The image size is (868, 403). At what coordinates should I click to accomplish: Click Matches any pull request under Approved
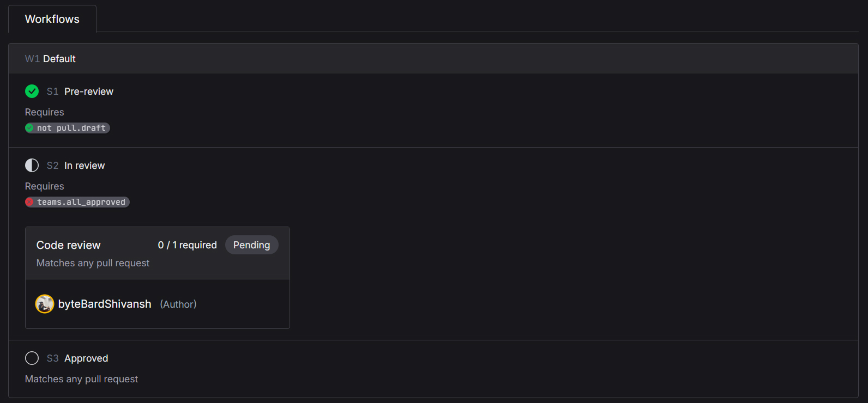tap(81, 379)
